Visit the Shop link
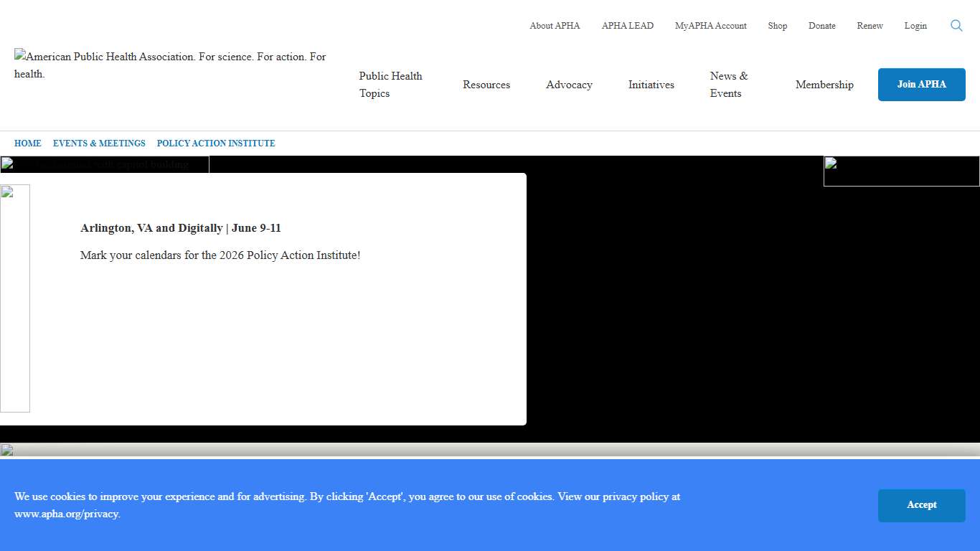 tap(777, 26)
